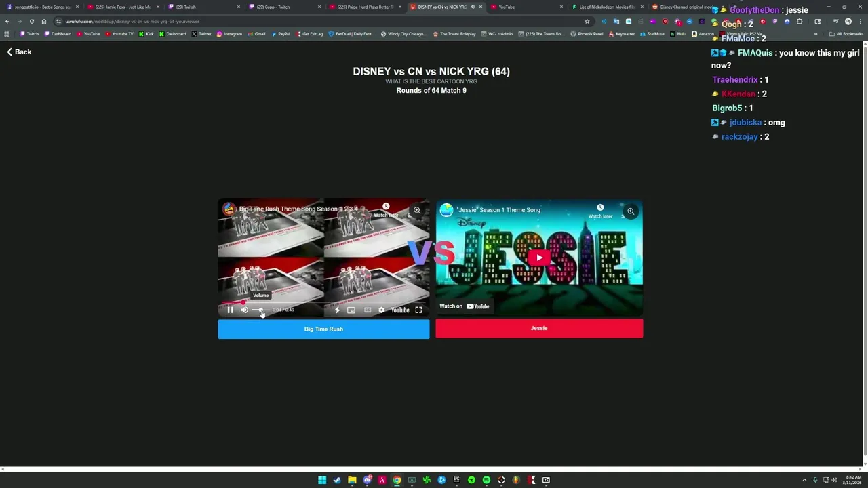This screenshot has width=868, height=488.
Task: Open taskbar clock and date
Action: (852, 480)
